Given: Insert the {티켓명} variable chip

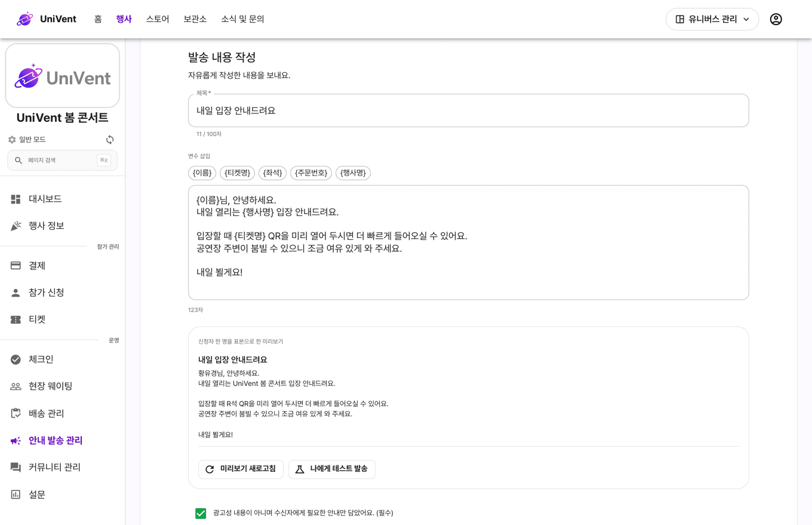Looking at the screenshot, I should click(x=238, y=173).
